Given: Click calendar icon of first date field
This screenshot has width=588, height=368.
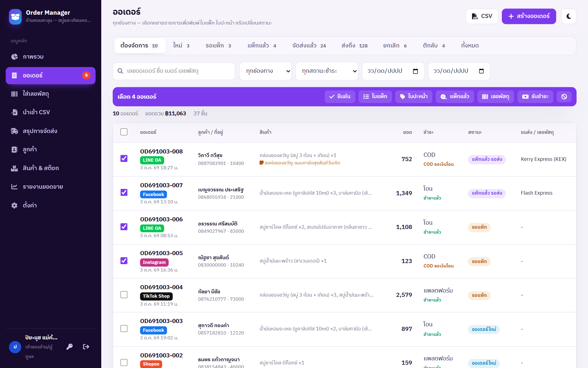Looking at the screenshot, I should [415, 71].
